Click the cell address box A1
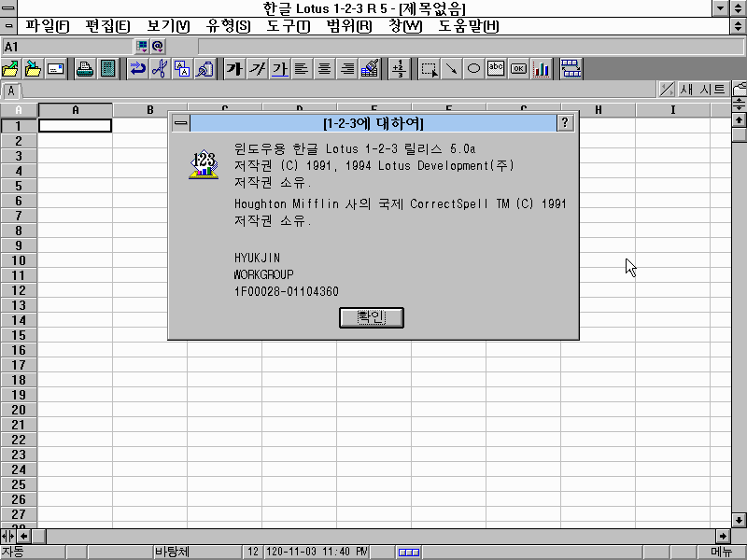 (67, 47)
